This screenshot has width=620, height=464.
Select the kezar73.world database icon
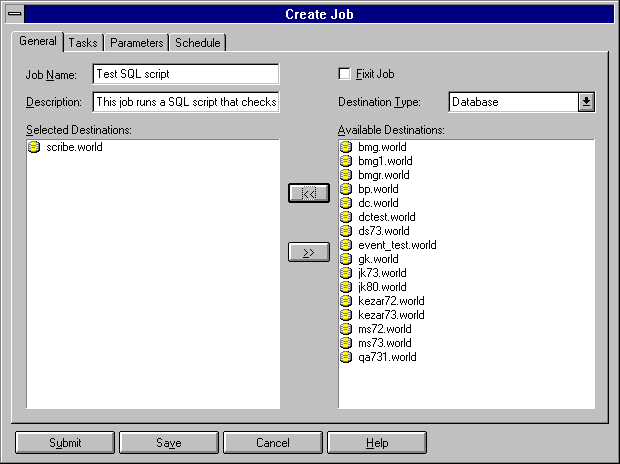(347, 315)
